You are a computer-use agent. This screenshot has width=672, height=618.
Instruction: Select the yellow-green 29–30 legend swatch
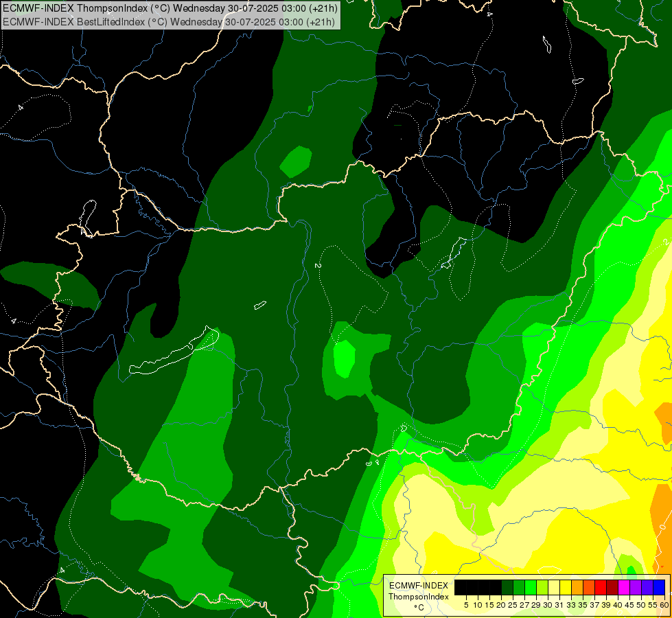542,587
